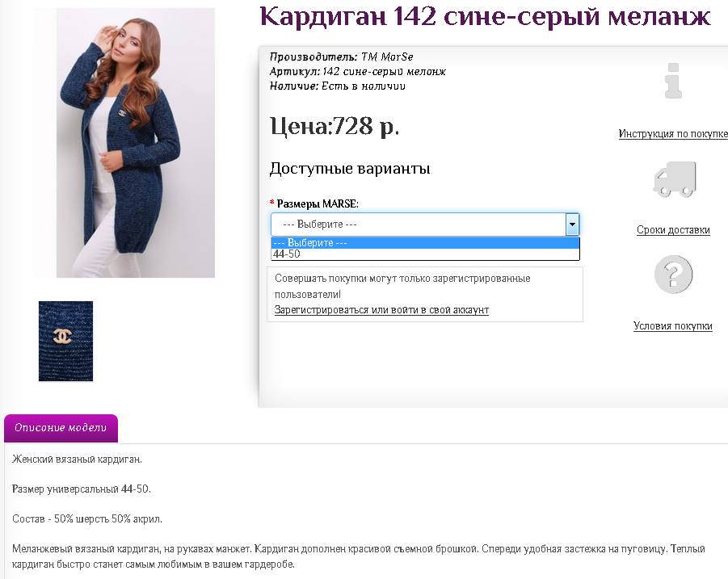Open the Условия покупки link
This screenshot has height=579, width=728.
click(x=673, y=326)
